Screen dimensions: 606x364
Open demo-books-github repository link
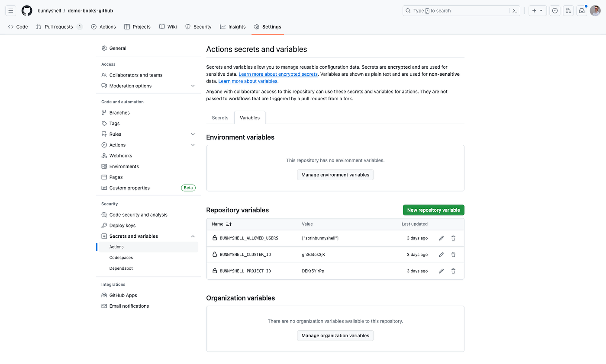click(90, 10)
